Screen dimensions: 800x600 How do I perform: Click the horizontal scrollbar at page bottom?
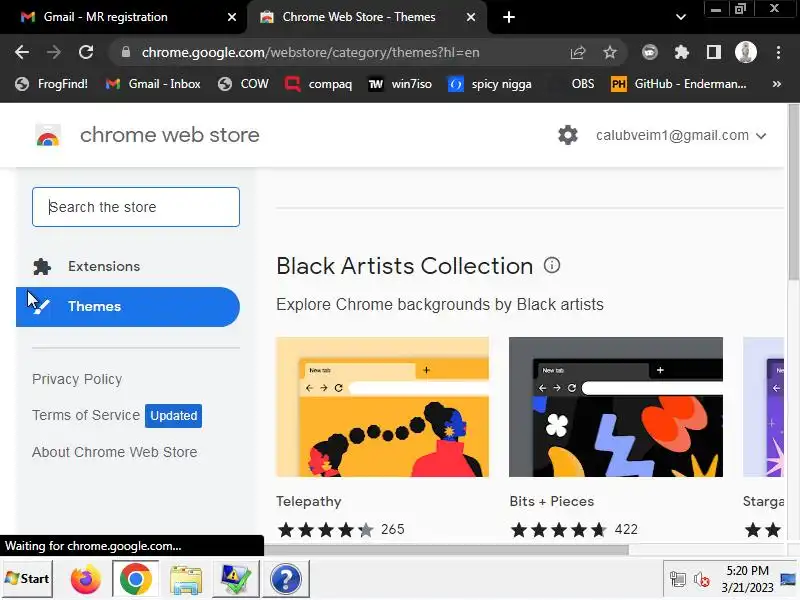pos(446,550)
